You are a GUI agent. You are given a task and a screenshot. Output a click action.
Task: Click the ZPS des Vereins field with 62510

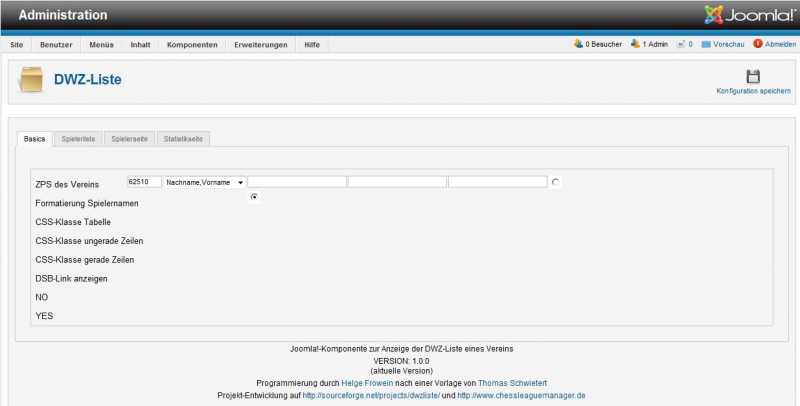coord(144,182)
